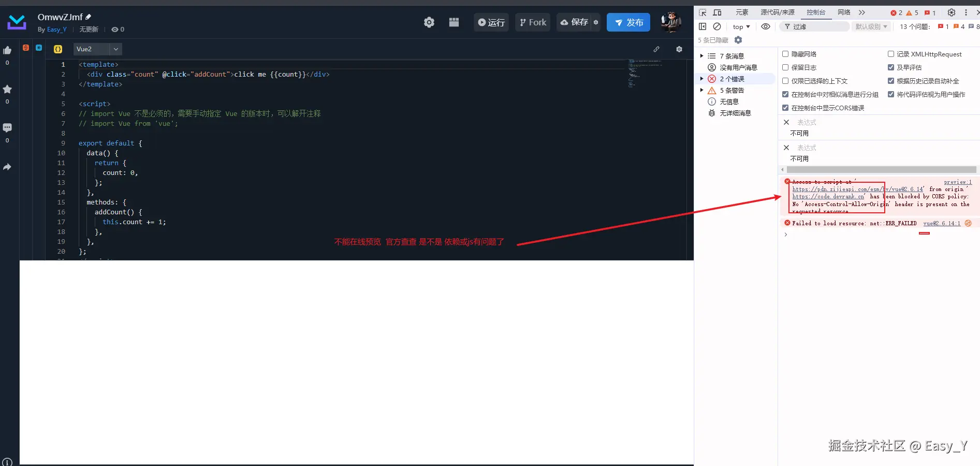Click the user avatar in header

coord(671,22)
